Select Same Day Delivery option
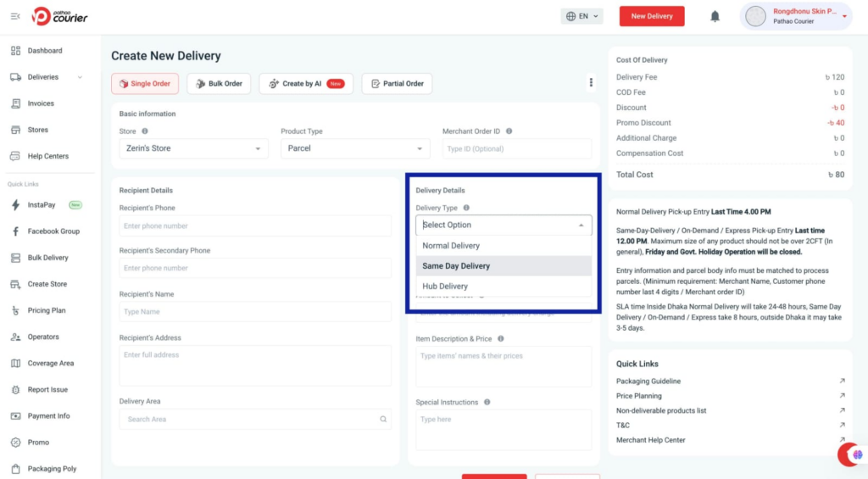Viewport: 868px width, 479px height. pyautogui.click(x=456, y=266)
